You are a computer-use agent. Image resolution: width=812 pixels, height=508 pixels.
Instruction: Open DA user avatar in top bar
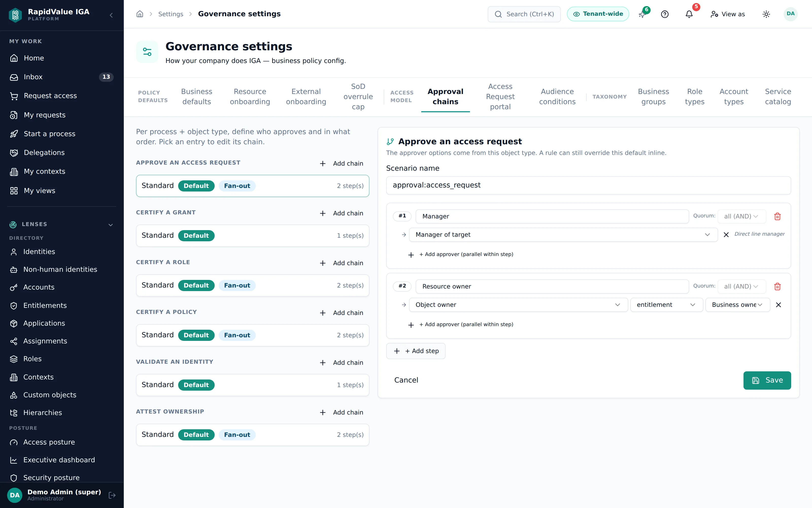tap(790, 14)
